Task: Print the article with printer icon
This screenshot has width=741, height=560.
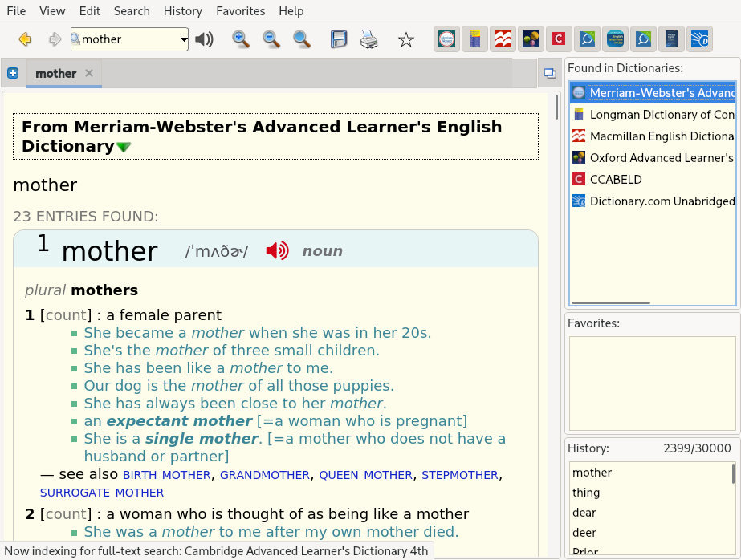Action: tap(368, 39)
